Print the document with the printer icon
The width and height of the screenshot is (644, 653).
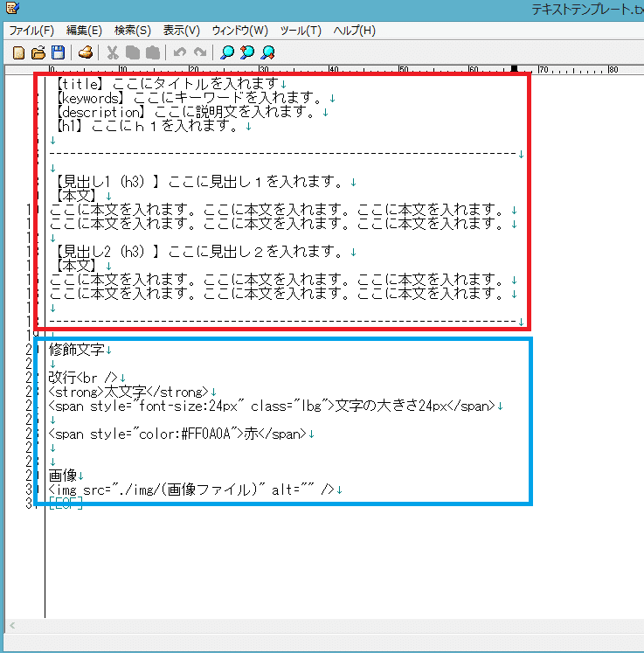(86, 53)
